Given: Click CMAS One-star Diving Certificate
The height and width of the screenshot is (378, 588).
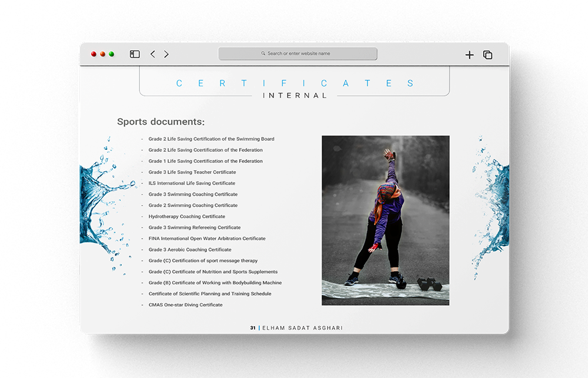Looking at the screenshot, I should [x=185, y=305].
